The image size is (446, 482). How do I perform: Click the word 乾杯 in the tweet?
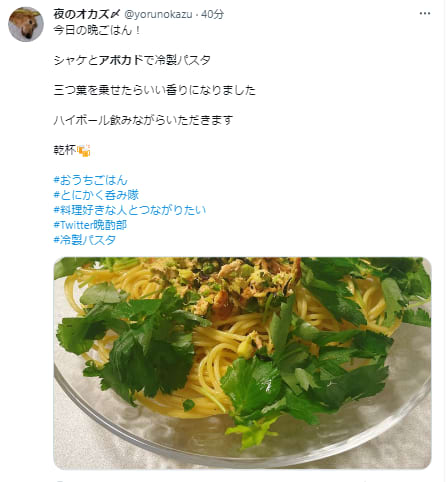(x=65, y=150)
